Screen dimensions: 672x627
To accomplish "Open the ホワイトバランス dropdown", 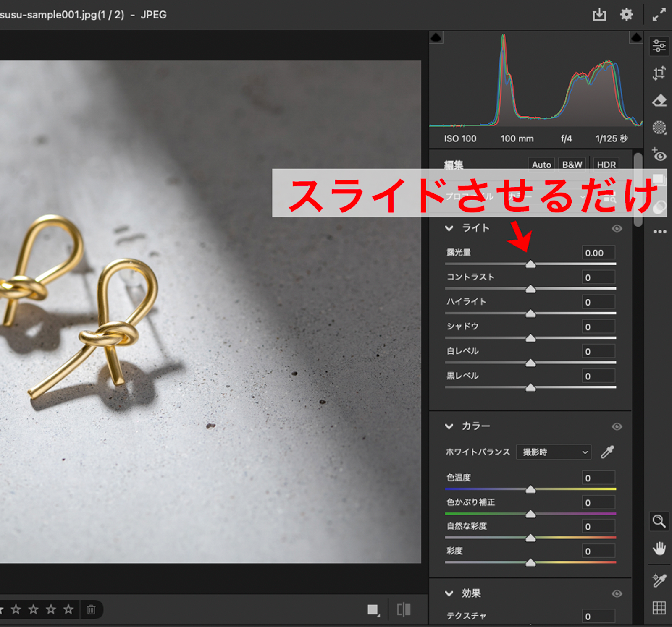I will [x=554, y=452].
